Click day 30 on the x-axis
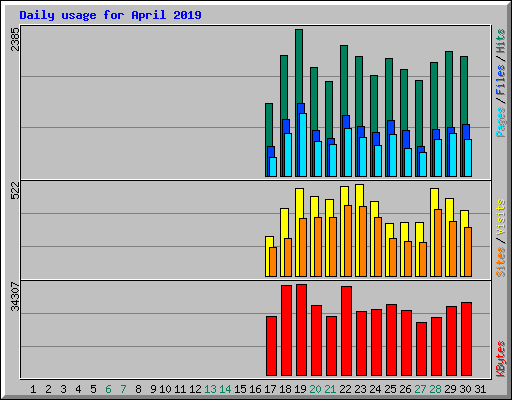 [465, 389]
